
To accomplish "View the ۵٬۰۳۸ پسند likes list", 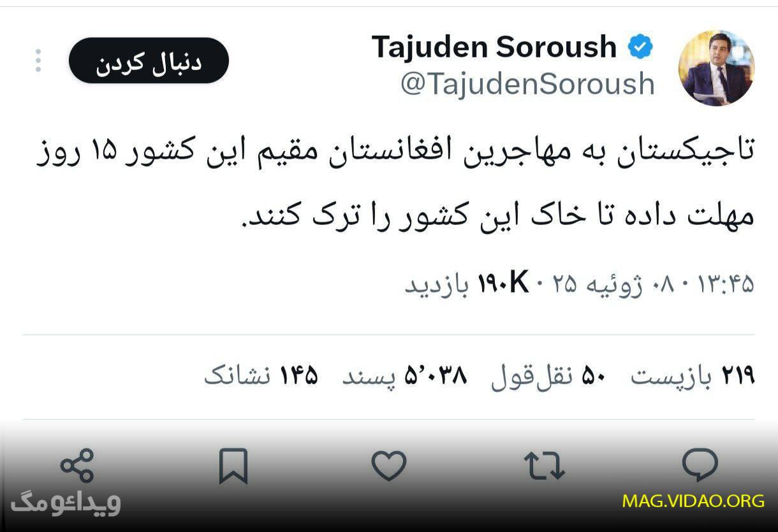I will coord(404,376).
